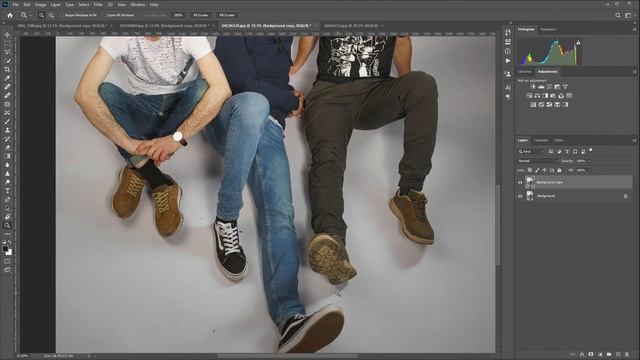
Task: Select the Clone Stamp tool
Action: 7,130
